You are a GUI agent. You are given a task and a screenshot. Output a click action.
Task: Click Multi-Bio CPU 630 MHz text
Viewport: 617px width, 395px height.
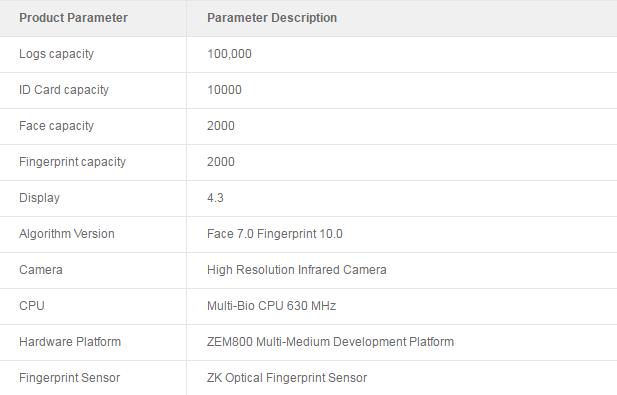tap(272, 306)
